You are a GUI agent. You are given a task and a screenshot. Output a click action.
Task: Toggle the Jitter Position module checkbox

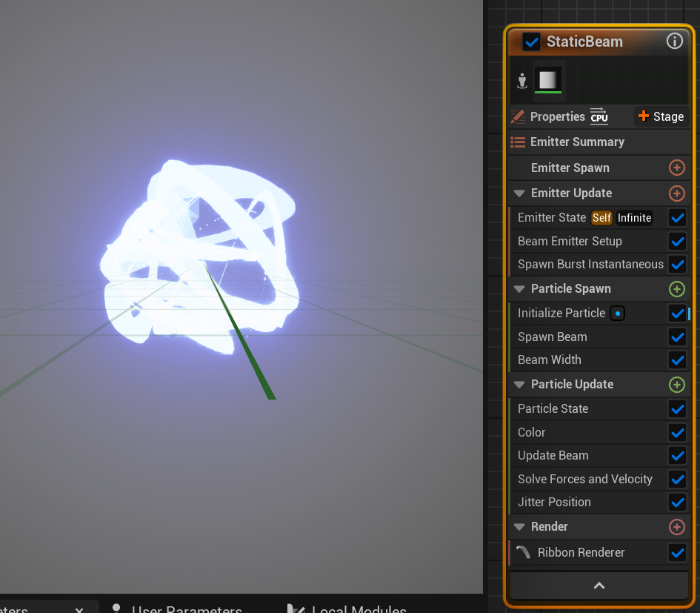tap(677, 503)
